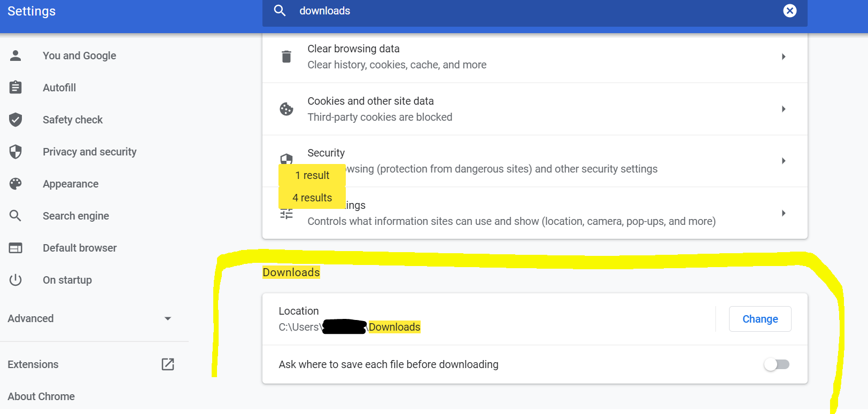Viewport: 868px width, 414px height.
Task: Select Privacy and security in sidebar
Action: (x=89, y=152)
